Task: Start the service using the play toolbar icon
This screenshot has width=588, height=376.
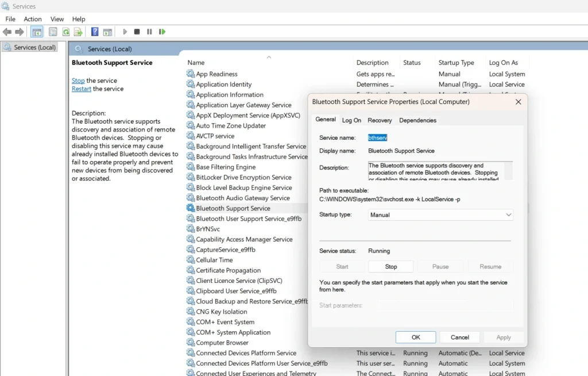Action: click(x=125, y=32)
